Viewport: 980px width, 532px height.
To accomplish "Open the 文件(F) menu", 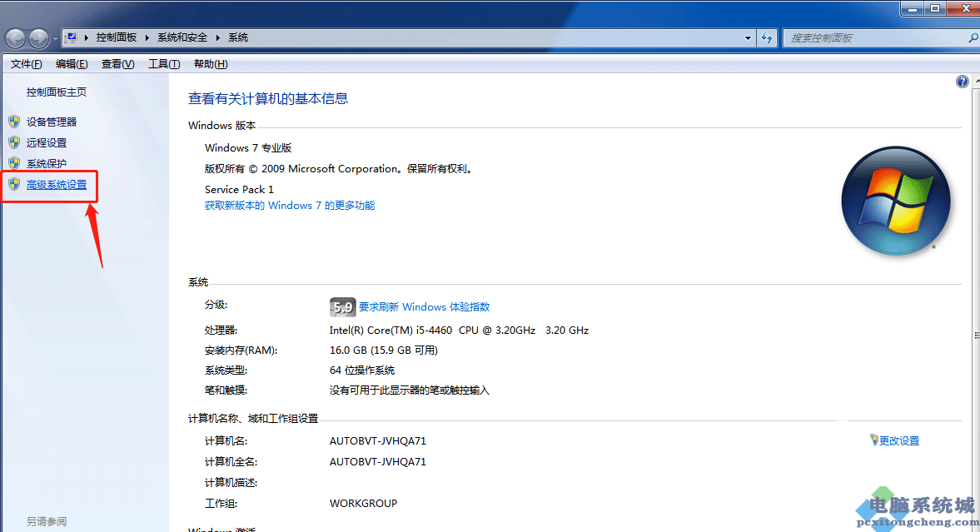I will pos(27,64).
